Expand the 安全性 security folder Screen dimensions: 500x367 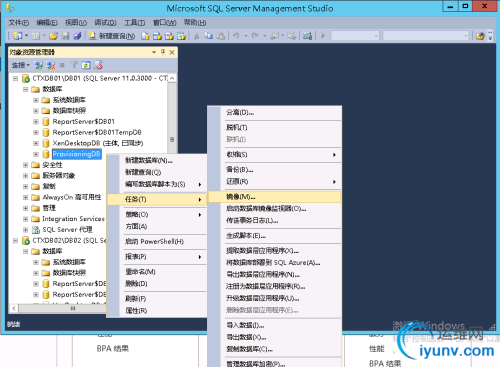tap(25, 165)
